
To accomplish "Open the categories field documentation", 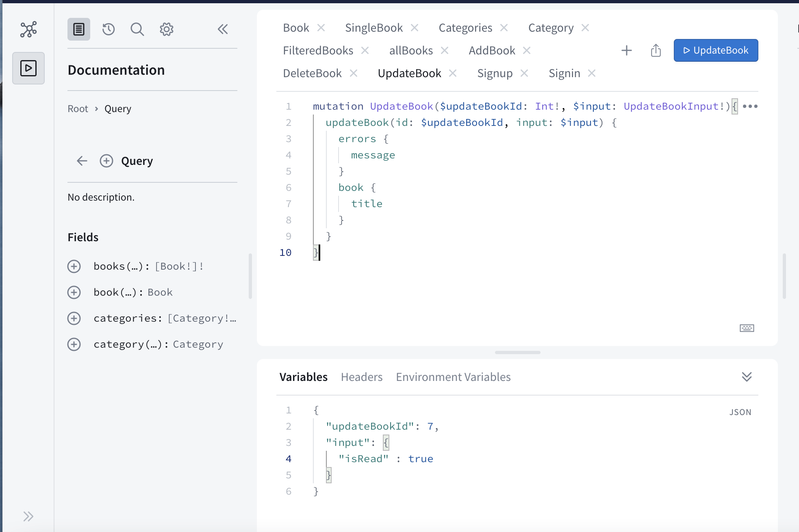I will tap(128, 318).
